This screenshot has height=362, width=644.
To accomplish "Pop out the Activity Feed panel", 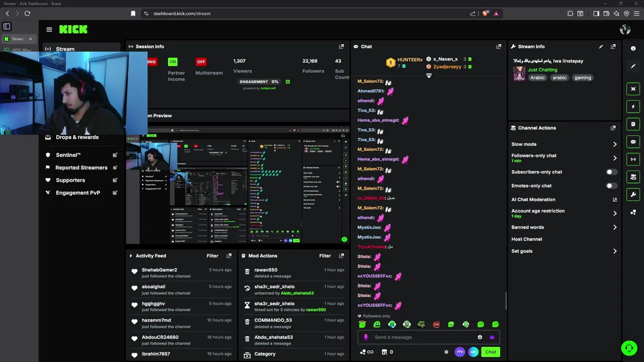I will tap(229, 255).
